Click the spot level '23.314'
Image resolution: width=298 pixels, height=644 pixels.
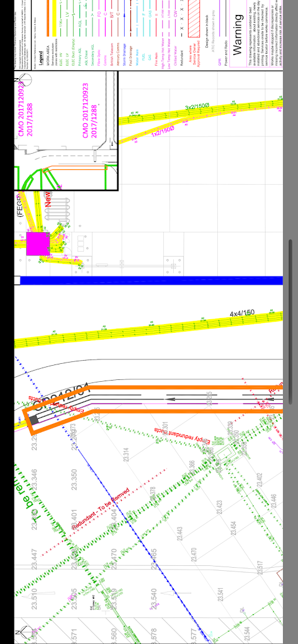click(126, 456)
